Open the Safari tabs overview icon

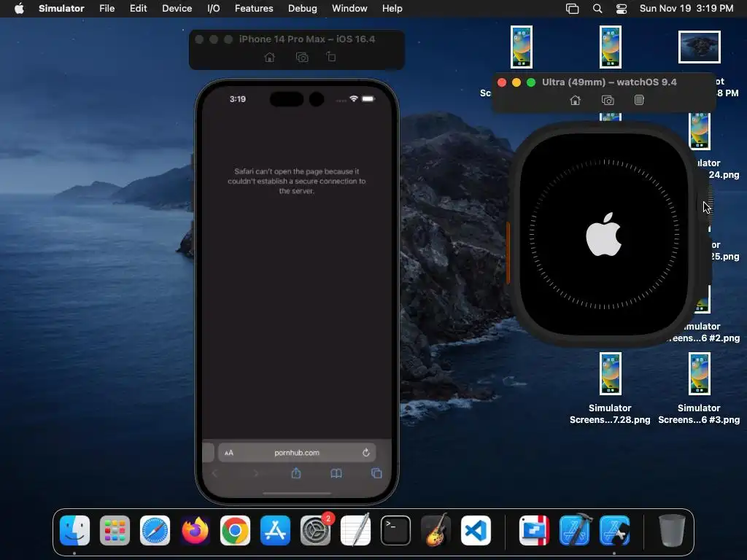tap(376, 472)
